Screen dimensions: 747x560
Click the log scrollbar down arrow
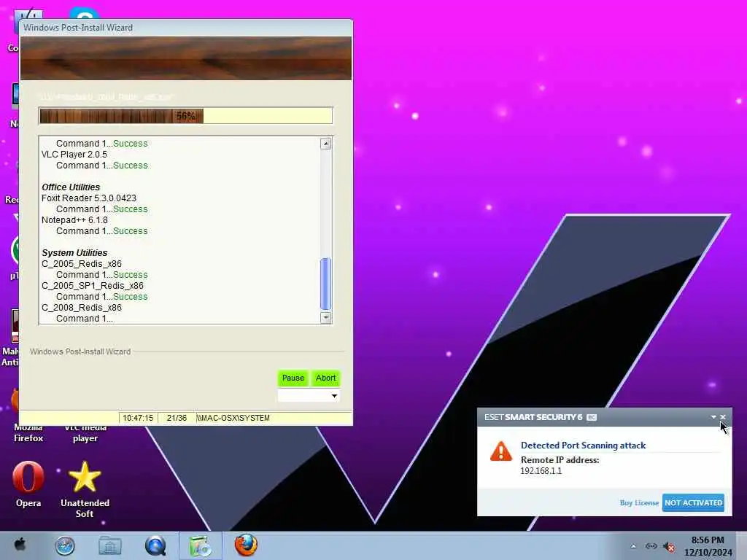pos(326,317)
